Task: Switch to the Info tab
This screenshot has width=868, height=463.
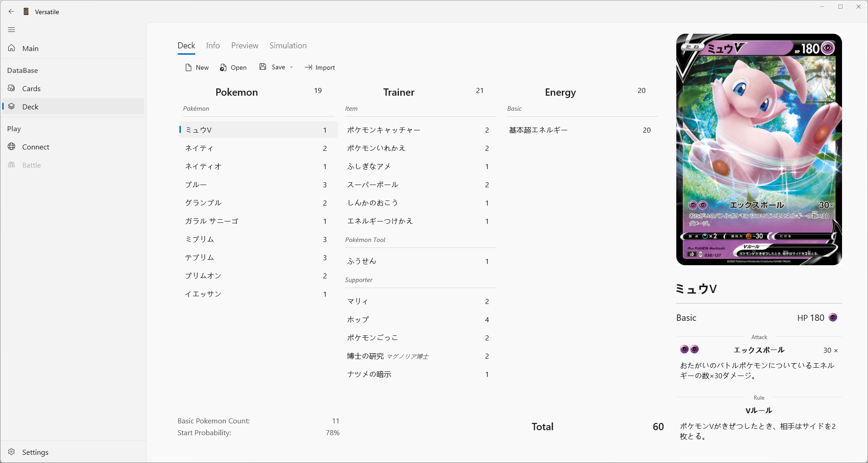Action: [213, 46]
